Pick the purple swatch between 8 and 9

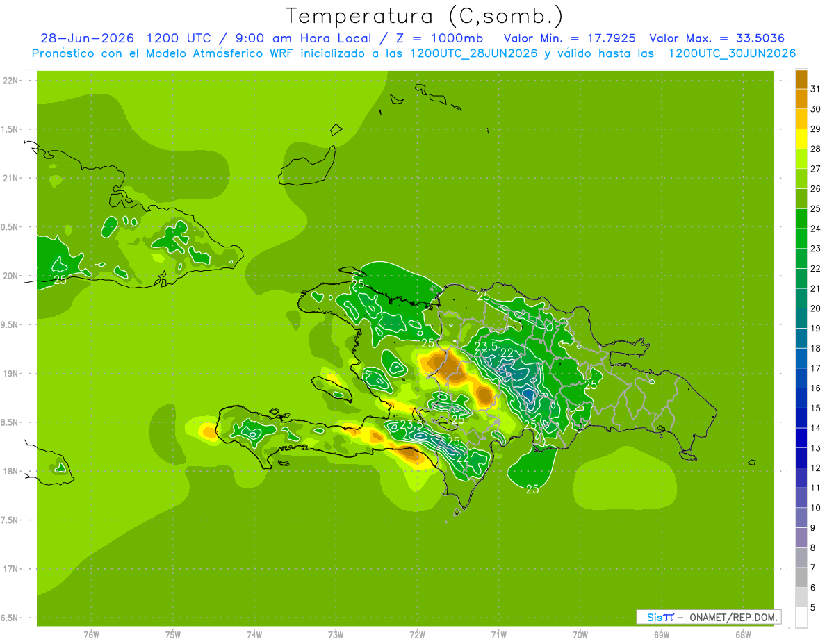coord(801,538)
